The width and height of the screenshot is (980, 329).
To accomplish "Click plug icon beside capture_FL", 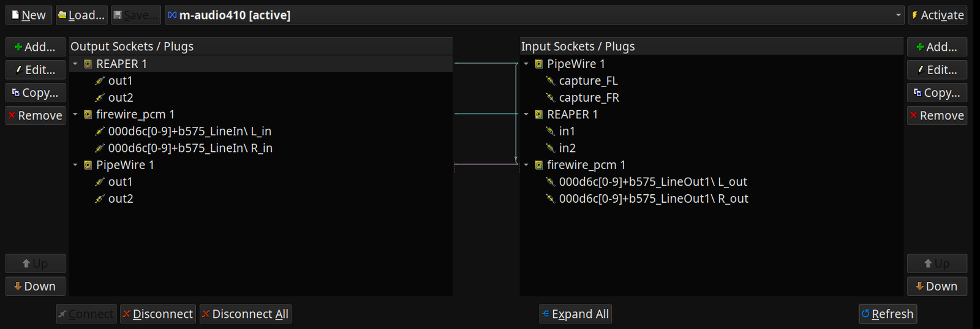I will [x=550, y=81].
